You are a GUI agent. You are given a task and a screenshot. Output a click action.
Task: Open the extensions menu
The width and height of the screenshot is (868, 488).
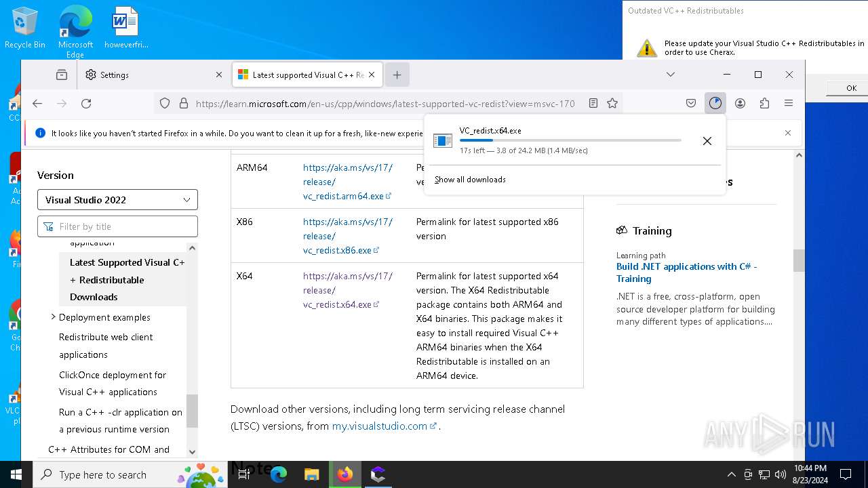click(764, 104)
